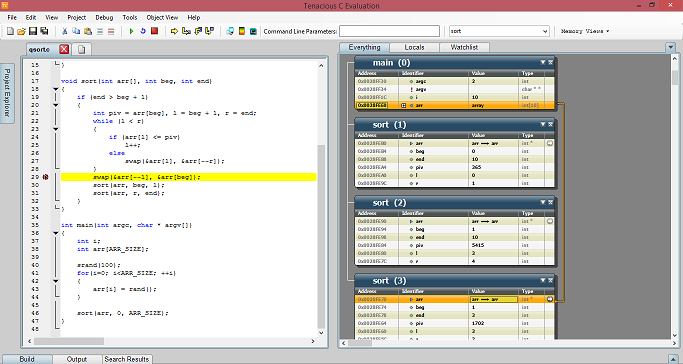
Task: Select the argc row in main (0)
Action: pos(455,81)
